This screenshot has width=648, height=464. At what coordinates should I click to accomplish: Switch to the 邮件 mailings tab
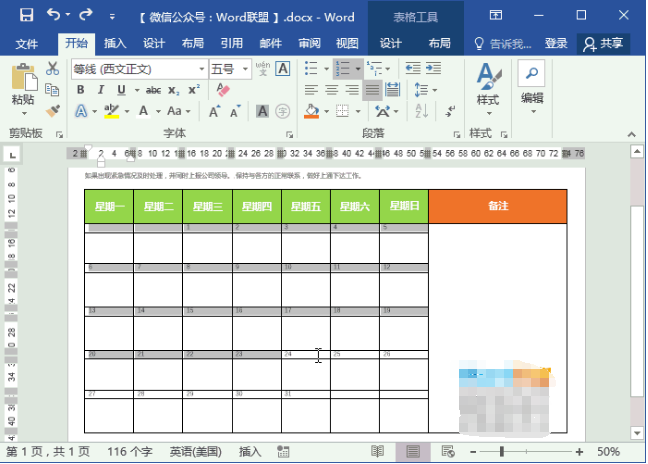click(x=271, y=43)
